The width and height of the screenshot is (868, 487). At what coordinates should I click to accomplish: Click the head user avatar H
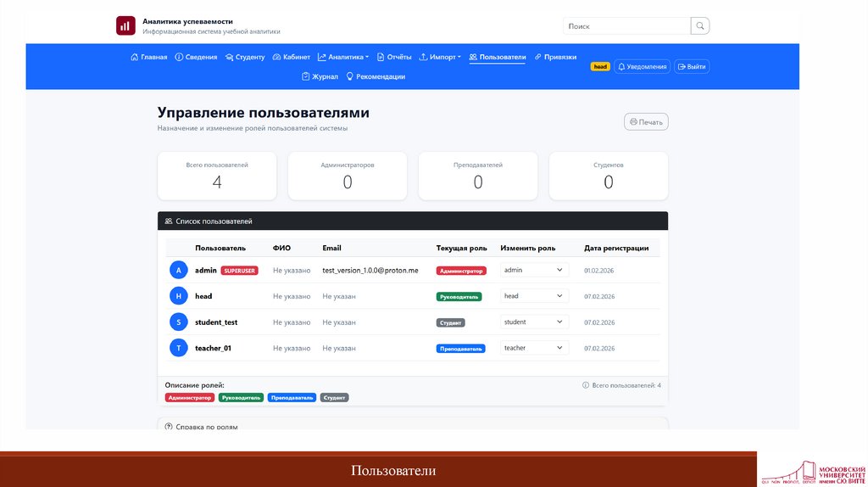(178, 296)
